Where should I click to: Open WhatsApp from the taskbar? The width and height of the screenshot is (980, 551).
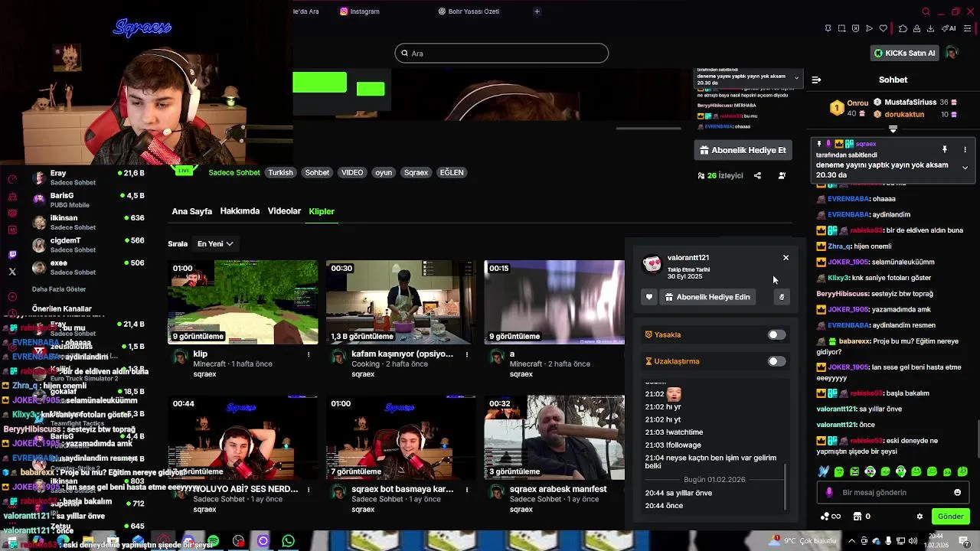[288, 541]
